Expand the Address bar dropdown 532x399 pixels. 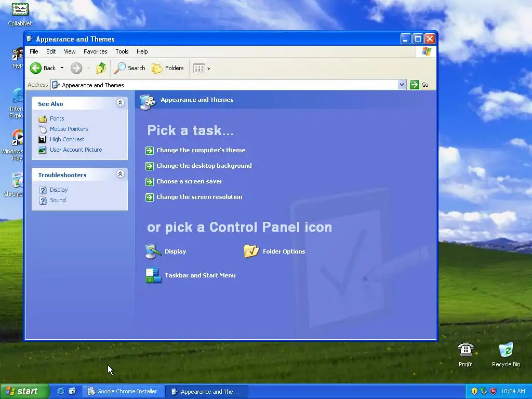pyautogui.click(x=402, y=85)
